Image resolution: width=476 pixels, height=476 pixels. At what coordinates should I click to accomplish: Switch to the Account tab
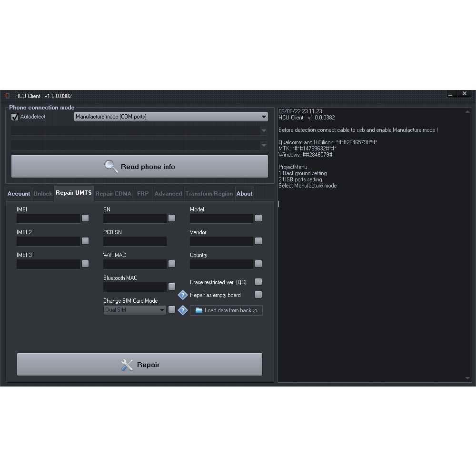point(19,194)
